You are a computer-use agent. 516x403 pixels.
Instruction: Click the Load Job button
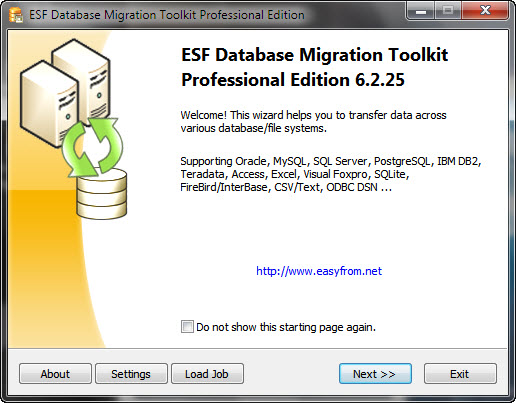[x=207, y=374]
